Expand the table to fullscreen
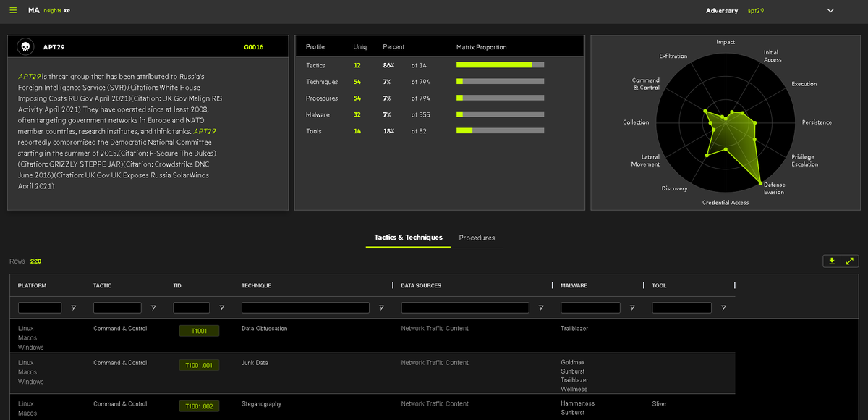 [850, 261]
